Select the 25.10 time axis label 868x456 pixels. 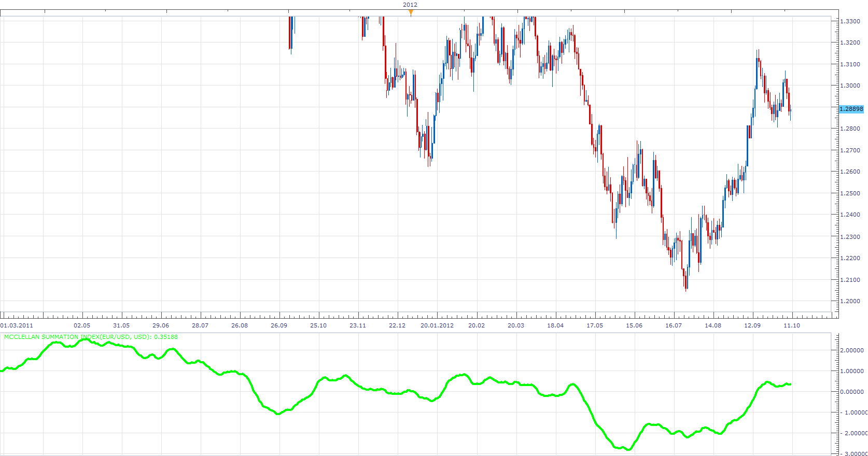(318, 325)
